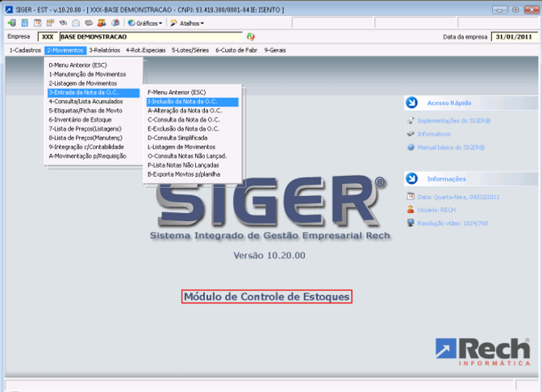Select O-Consulta Notas Não Lançad.
Screen dimensions: 542x392
192,156
